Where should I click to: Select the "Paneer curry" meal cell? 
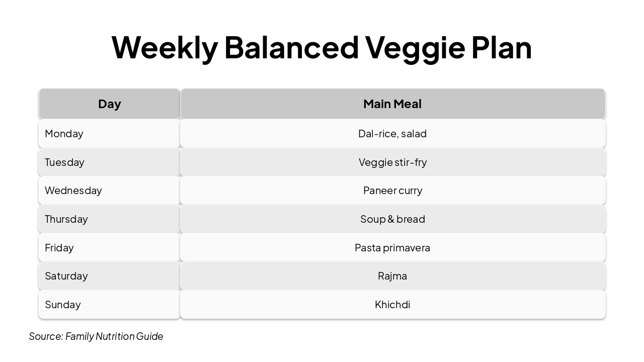point(392,191)
